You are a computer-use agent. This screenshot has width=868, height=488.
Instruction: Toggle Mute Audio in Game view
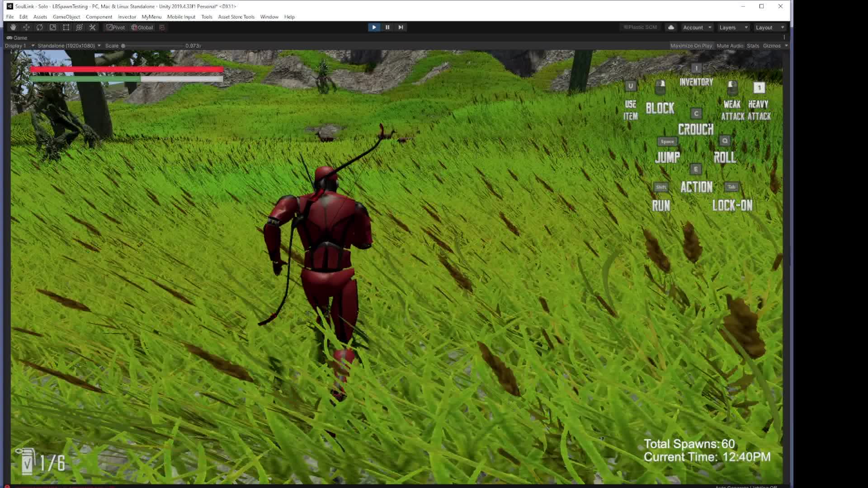coord(730,46)
